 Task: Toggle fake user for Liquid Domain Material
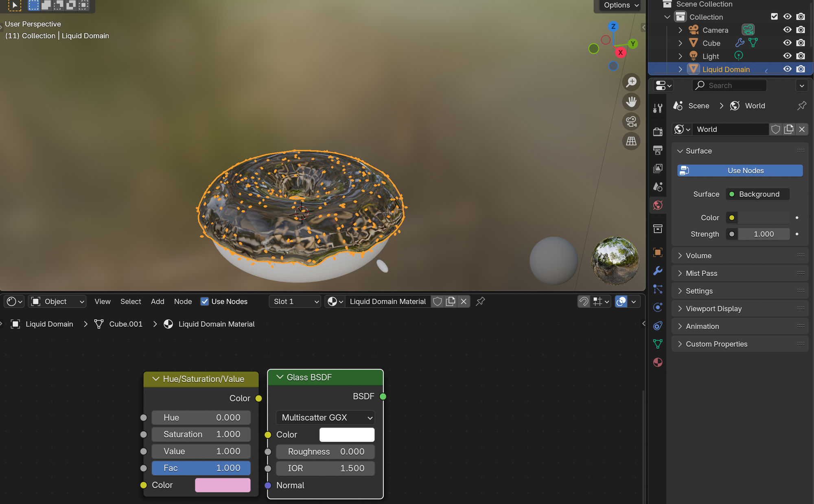point(438,301)
